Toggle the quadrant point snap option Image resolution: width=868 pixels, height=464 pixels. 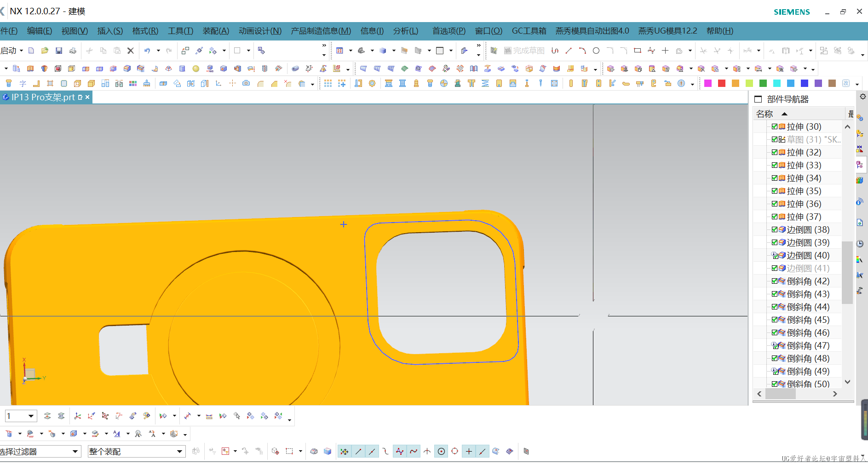[x=454, y=451]
